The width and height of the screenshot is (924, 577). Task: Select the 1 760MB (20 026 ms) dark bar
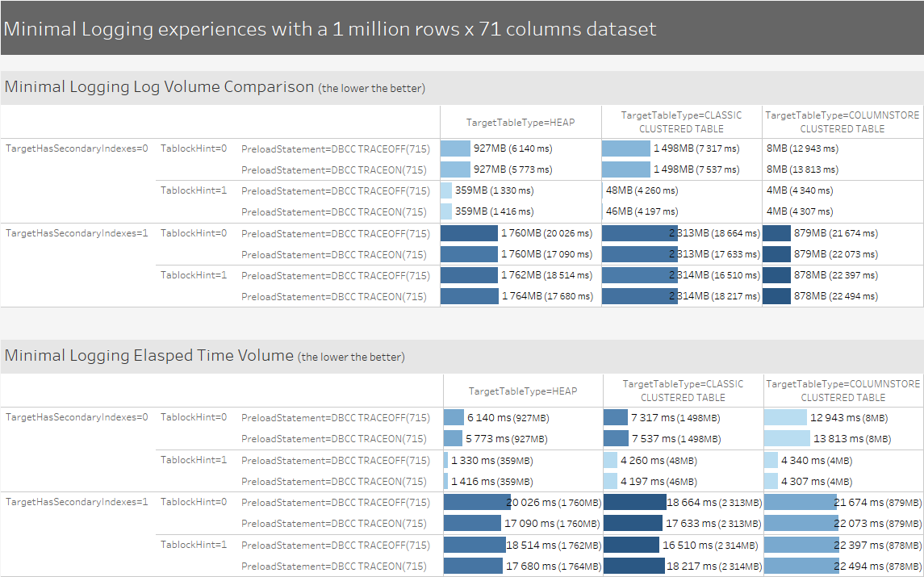coord(469,232)
